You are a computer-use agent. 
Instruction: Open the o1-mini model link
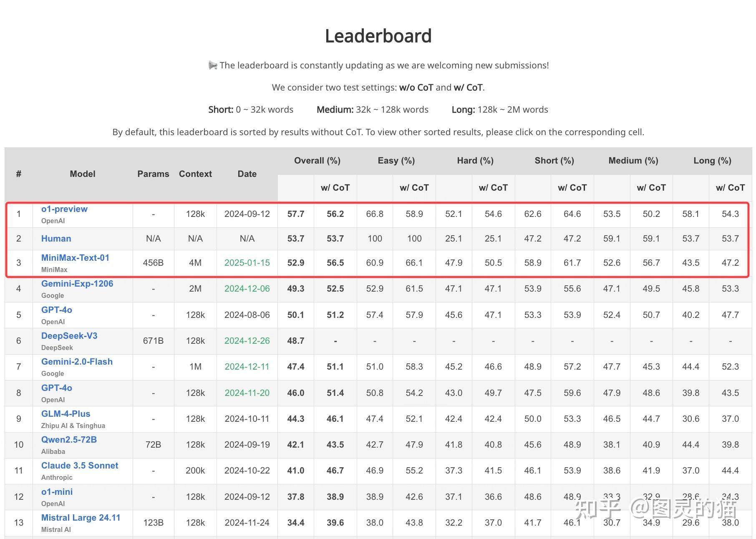click(x=57, y=492)
